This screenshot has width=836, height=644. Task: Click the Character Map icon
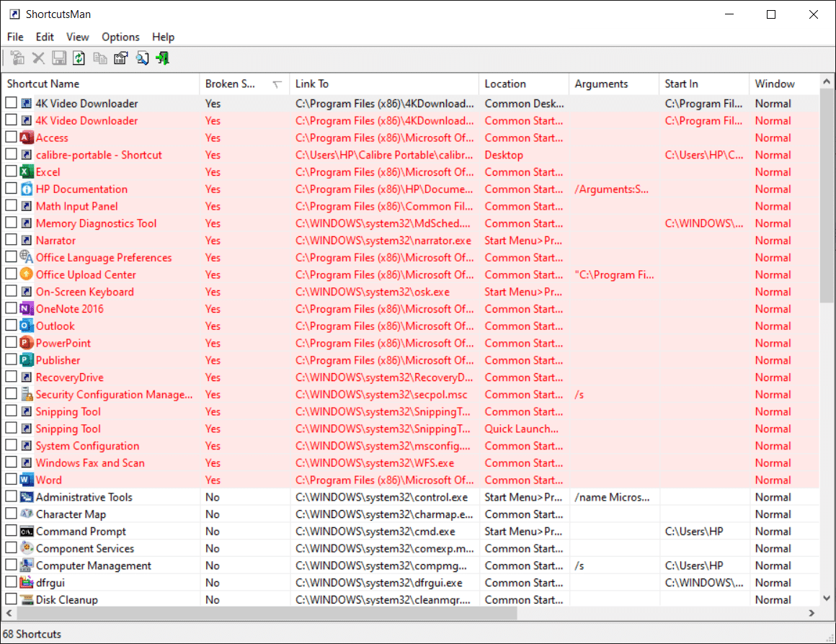(x=26, y=514)
